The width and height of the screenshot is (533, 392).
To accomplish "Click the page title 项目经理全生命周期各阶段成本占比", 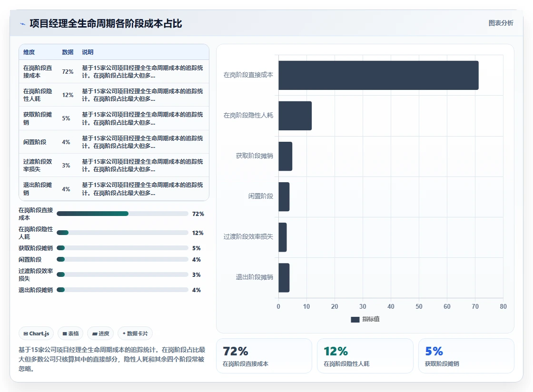I will pos(106,24).
